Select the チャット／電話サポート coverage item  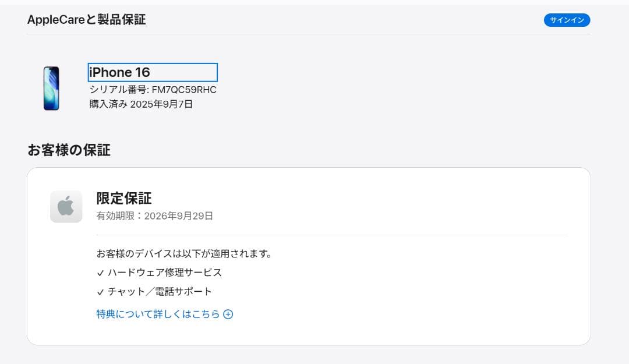pos(161,291)
